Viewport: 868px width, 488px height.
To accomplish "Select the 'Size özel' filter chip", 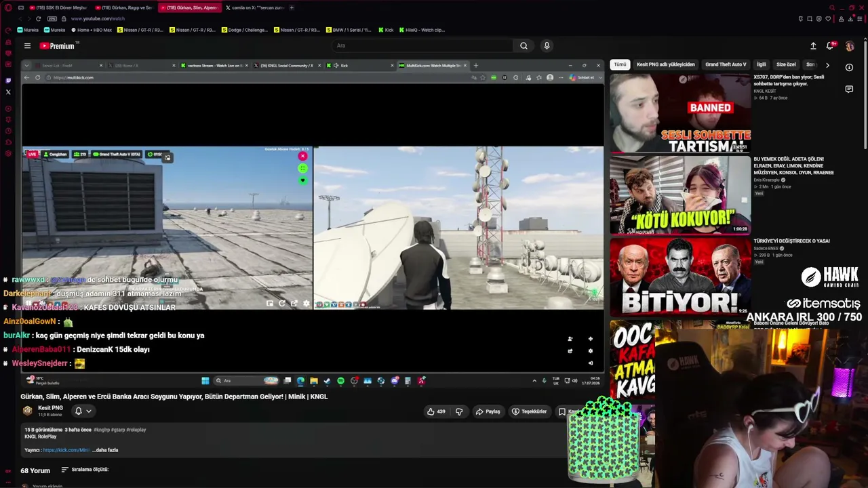I will coord(786,65).
